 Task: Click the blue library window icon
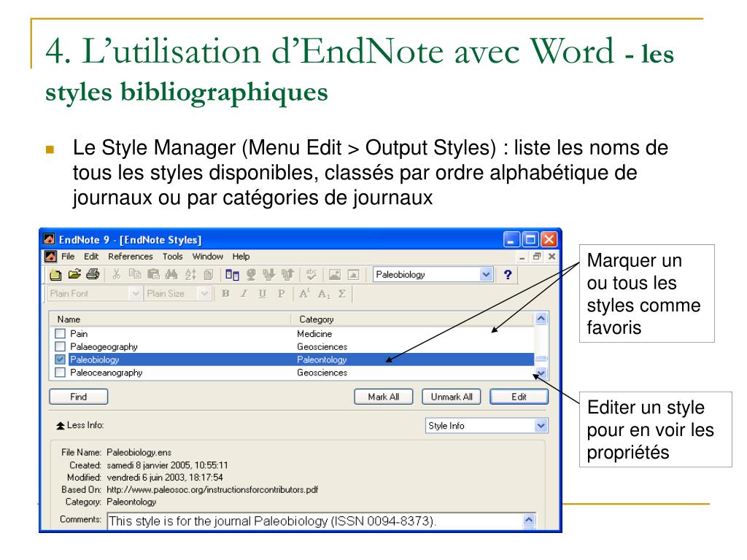pyautogui.click(x=233, y=275)
